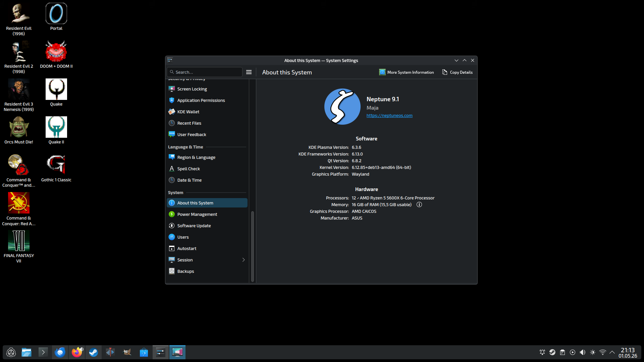Select About this System in sidebar
Image resolution: width=644 pixels, height=362 pixels.
[x=207, y=203]
